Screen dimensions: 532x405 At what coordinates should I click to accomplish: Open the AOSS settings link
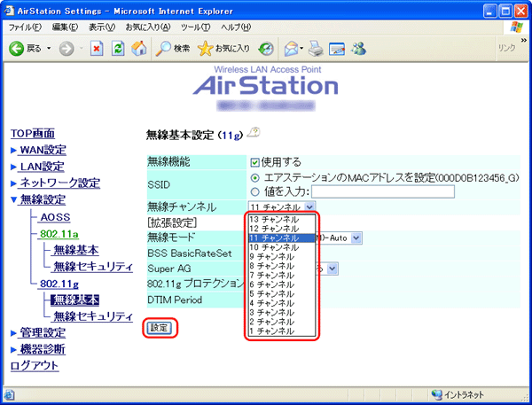click(55, 217)
